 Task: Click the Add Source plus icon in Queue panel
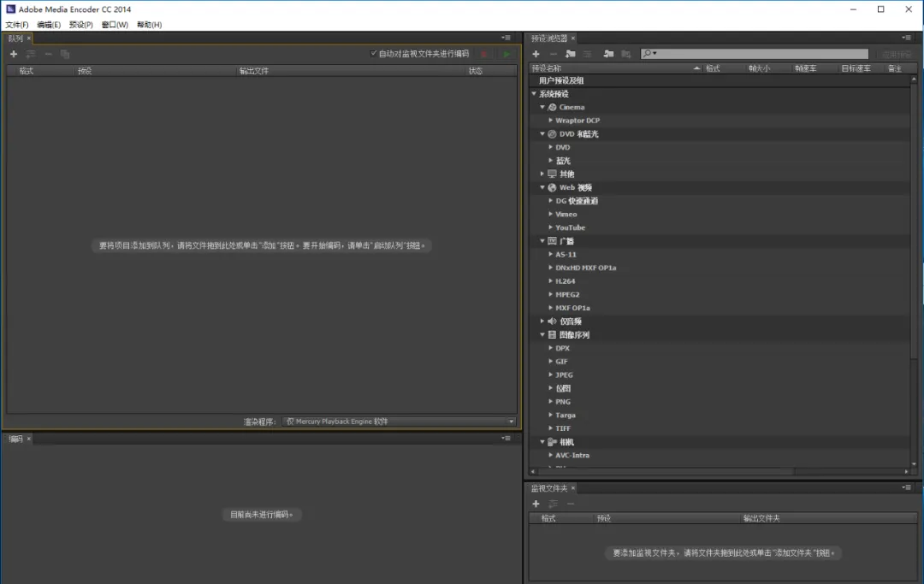14,54
